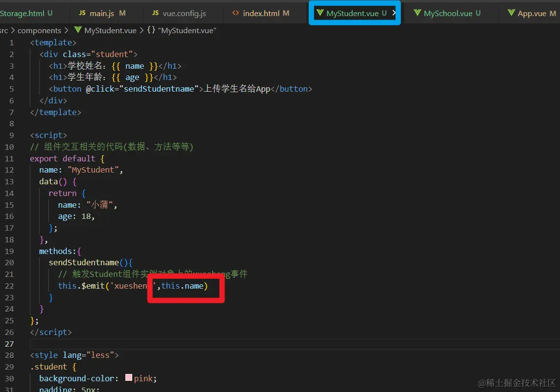Click 'this.$emit' on line 22
The height and width of the screenshot is (392, 560).
click(x=81, y=286)
